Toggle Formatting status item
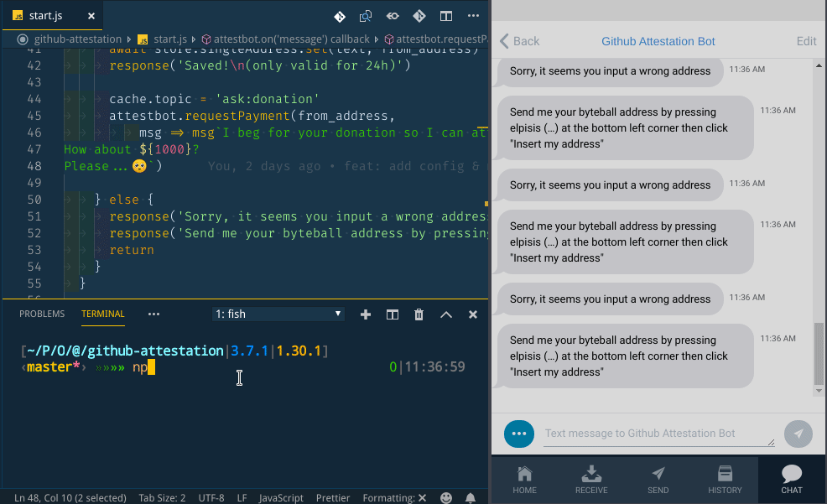 point(394,497)
